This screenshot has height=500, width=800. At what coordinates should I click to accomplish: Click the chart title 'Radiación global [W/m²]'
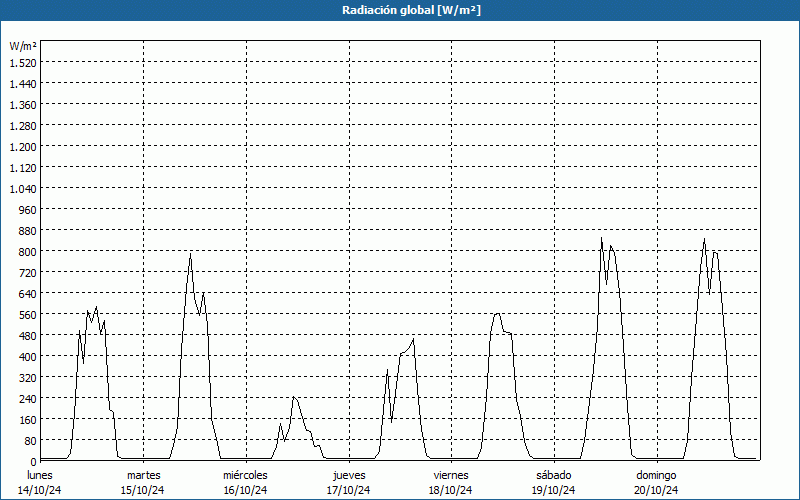[x=411, y=10]
